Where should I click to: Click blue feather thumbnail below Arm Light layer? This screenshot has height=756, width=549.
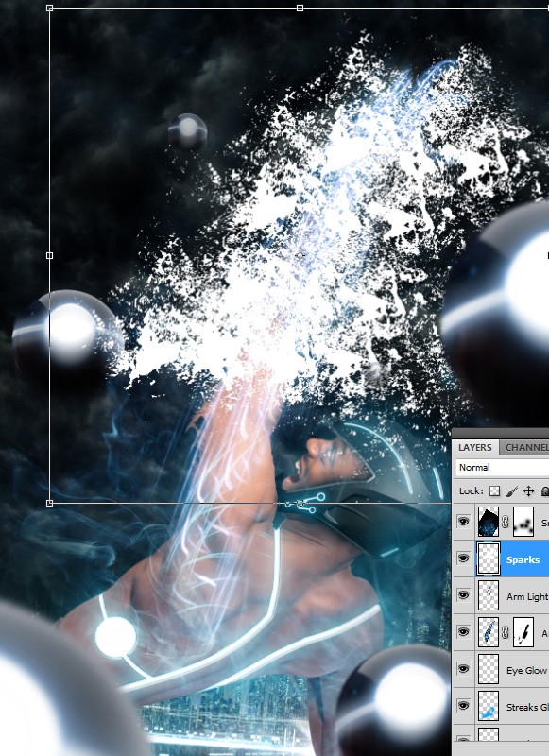[488, 631]
